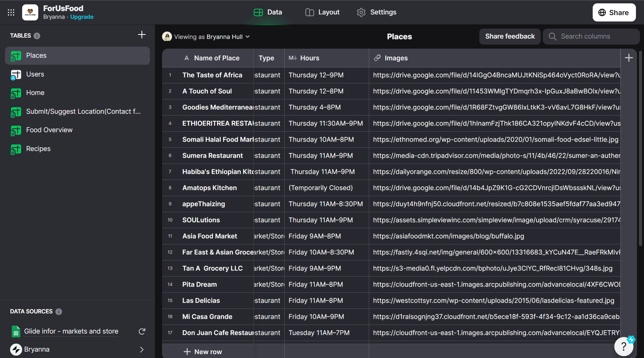
Task: Switch to the Layout tab
Action: pos(322,12)
